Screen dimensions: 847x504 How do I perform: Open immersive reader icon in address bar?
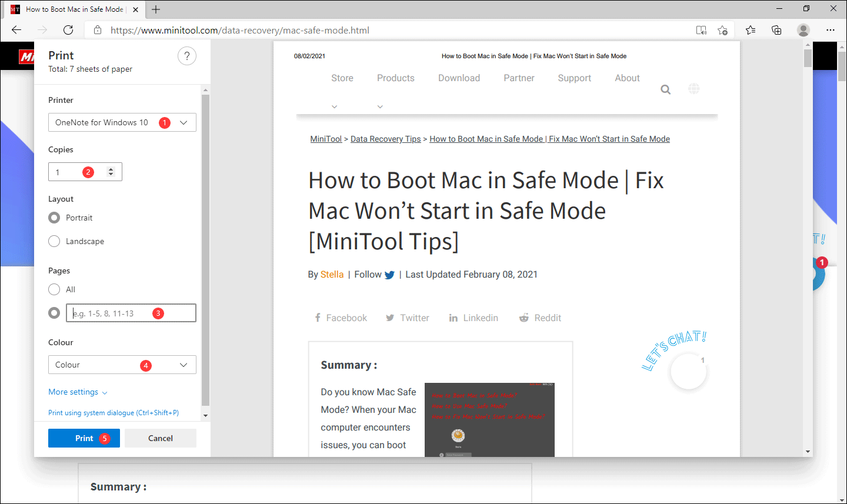pyautogui.click(x=701, y=30)
